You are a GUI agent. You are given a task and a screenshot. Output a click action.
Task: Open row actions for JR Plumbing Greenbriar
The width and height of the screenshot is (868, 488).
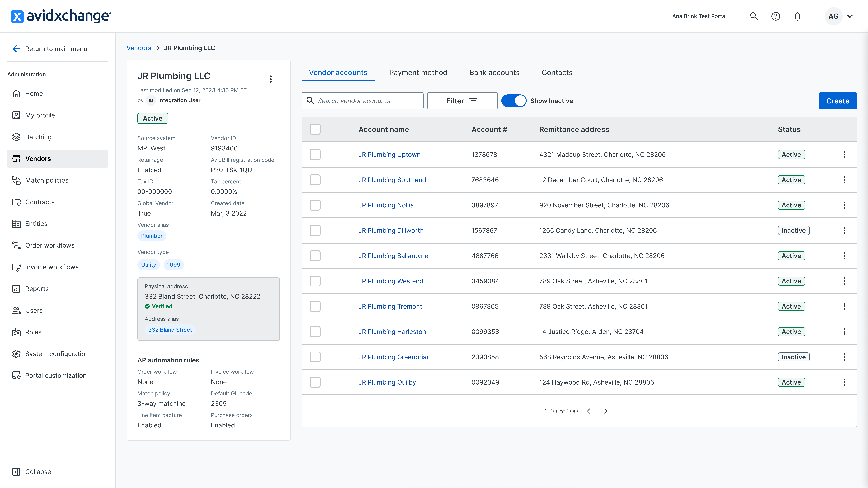(844, 357)
